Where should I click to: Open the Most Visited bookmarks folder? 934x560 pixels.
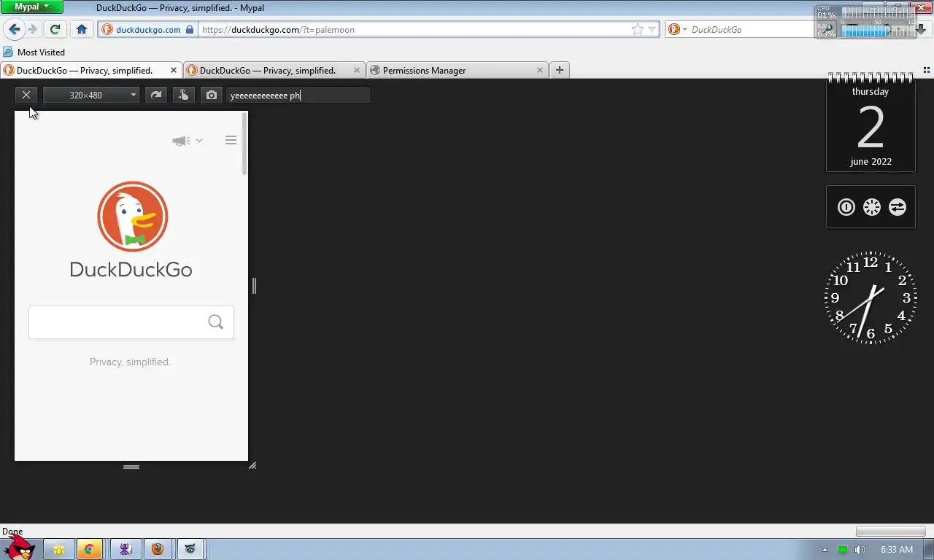point(34,52)
